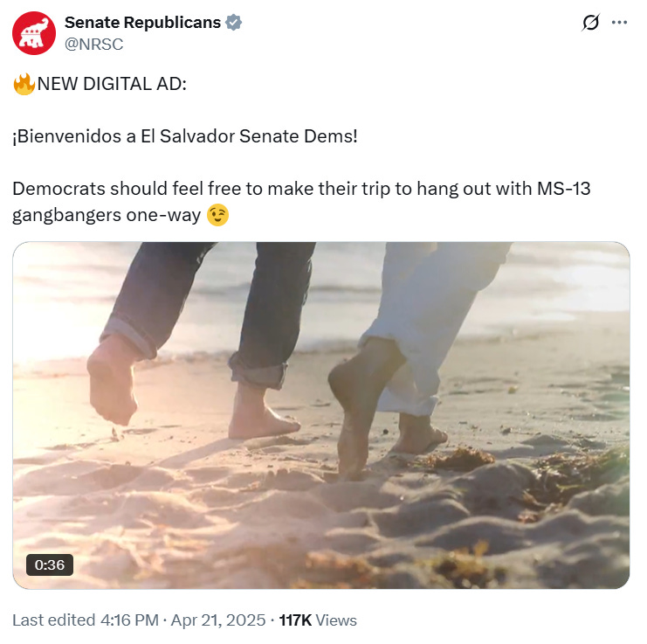Click the 117K view count
Viewport: 647px width, 644px height.
295,620
